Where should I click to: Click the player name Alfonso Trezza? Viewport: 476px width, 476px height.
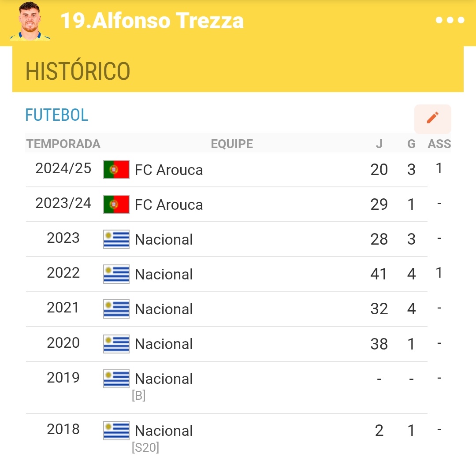tap(152, 21)
